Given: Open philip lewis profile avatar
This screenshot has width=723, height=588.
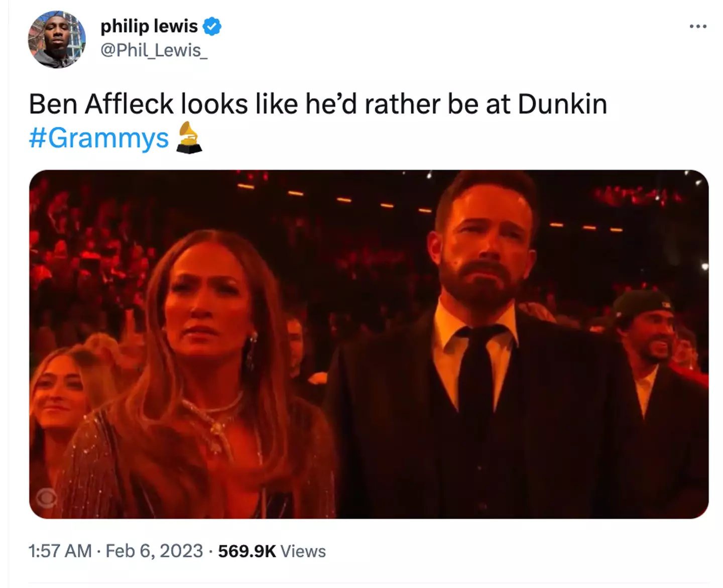Looking at the screenshot, I should tap(56, 39).
